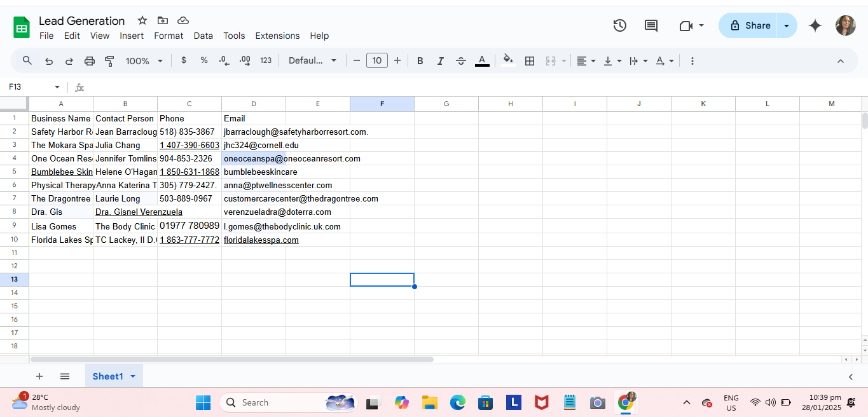Format as percent
The width and height of the screenshot is (868, 417).
204,60
